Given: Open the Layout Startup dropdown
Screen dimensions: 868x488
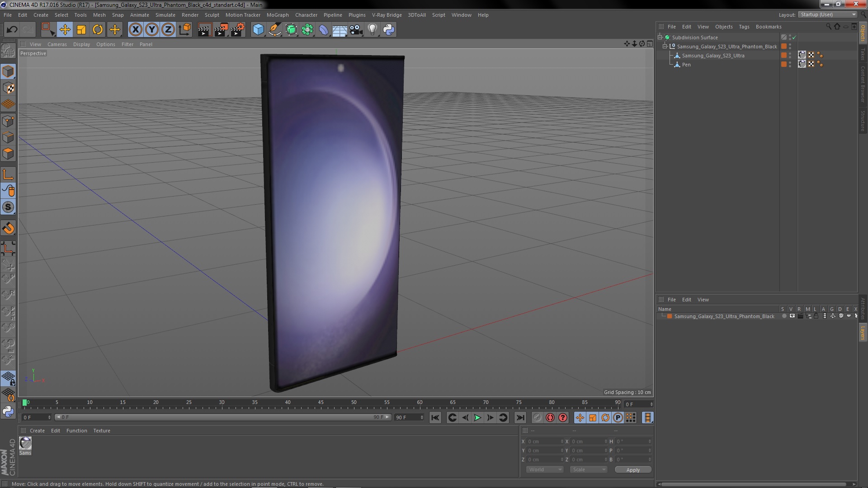Looking at the screenshot, I should tap(828, 15).
